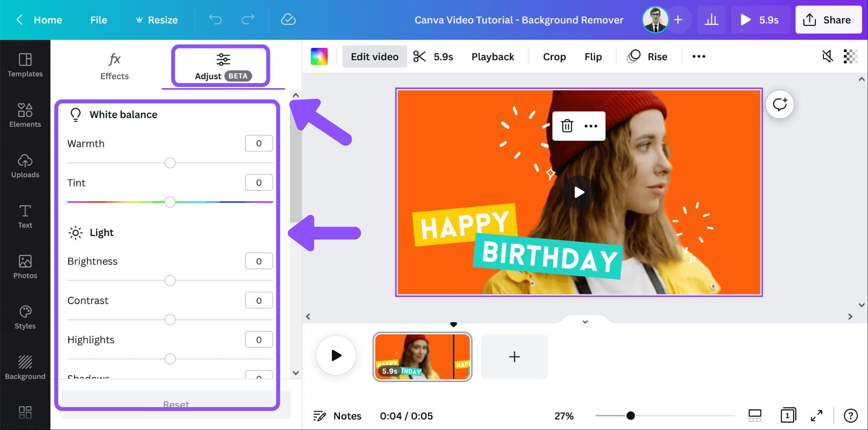Open the Uploads panel

click(25, 166)
